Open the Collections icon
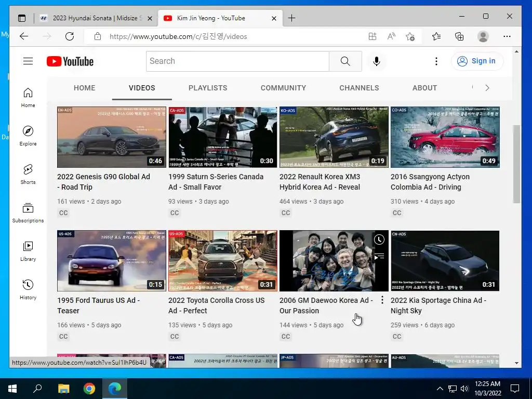 pos(459,36)
